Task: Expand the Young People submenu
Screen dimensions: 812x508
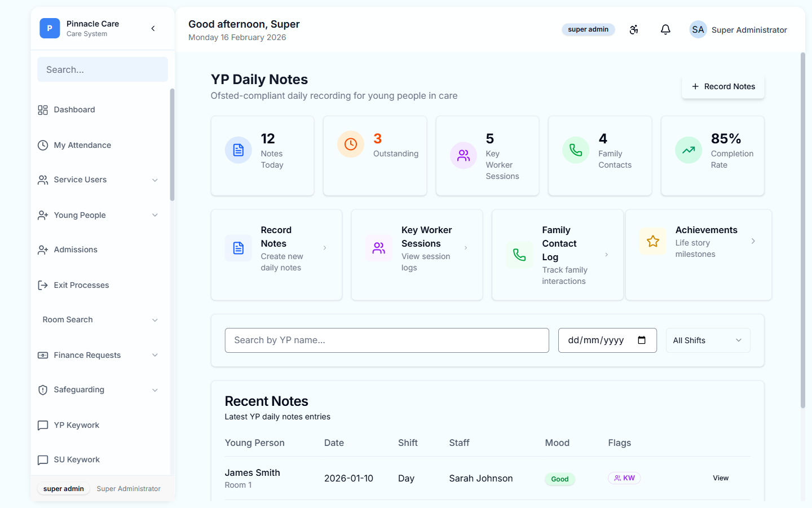Action: 155,215
